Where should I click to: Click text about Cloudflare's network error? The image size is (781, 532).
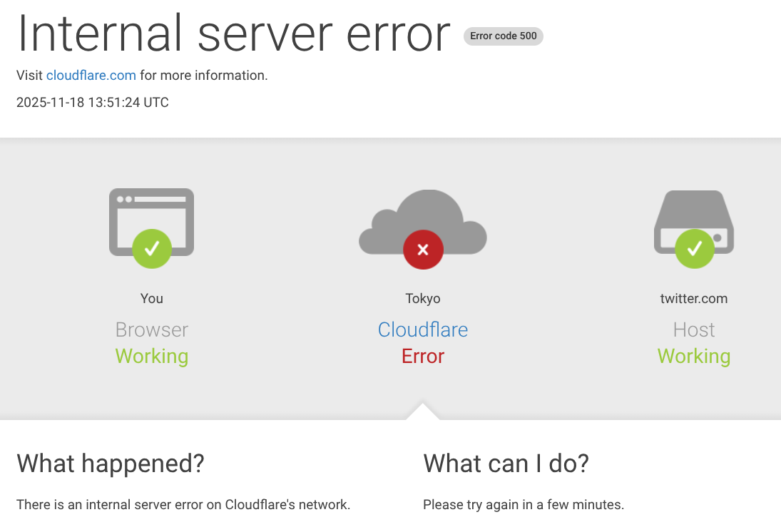pos(183,505)
